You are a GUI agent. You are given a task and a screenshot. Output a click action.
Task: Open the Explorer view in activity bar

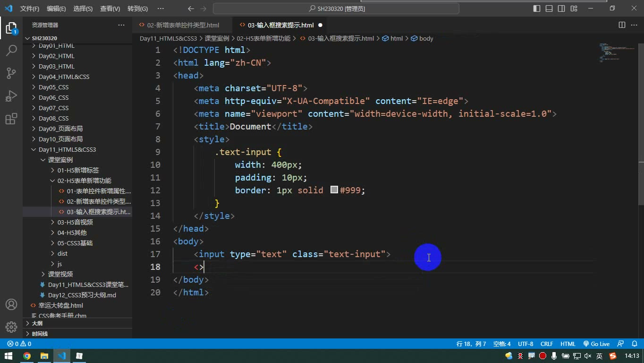pos(11,27)
